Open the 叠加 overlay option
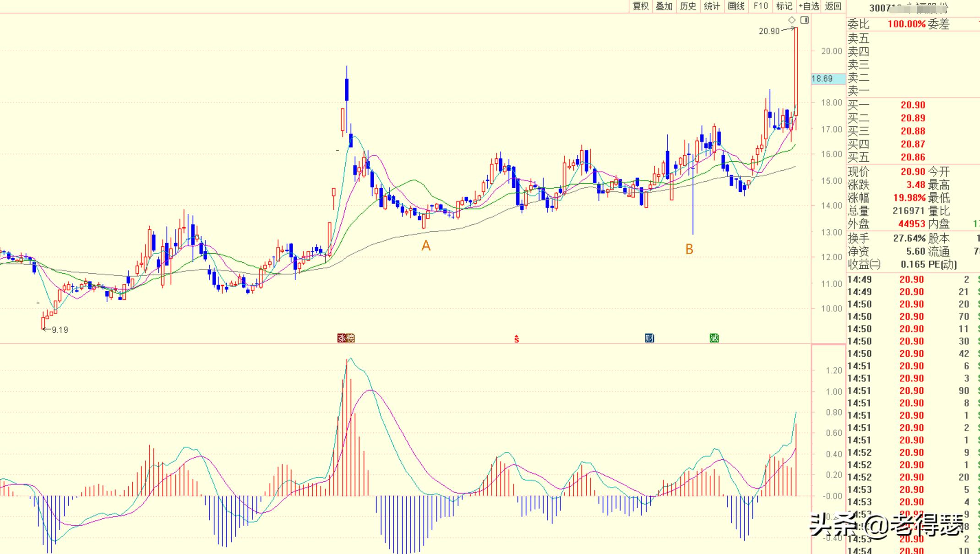 (664, 6)
